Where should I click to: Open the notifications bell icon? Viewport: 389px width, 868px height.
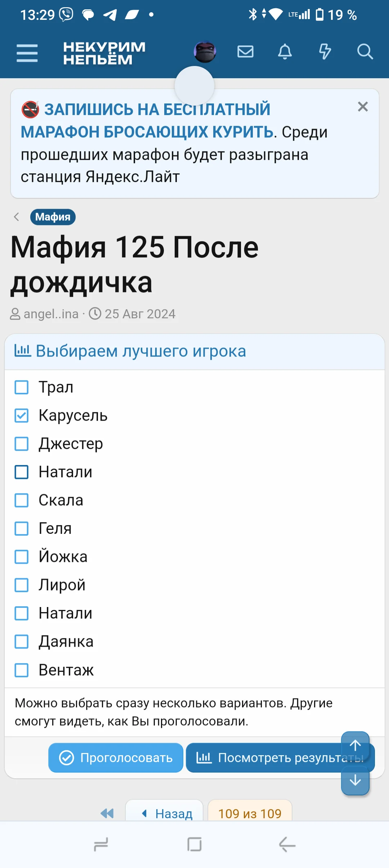tap(285, 52)
